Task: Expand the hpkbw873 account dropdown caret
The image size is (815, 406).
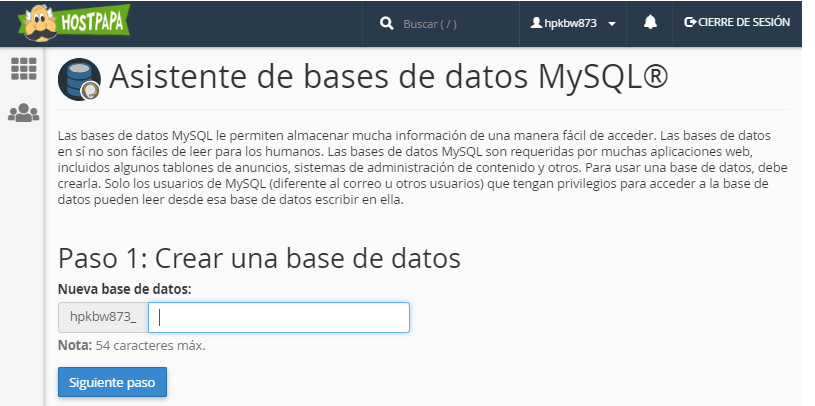Action: [x=612, y=24]
